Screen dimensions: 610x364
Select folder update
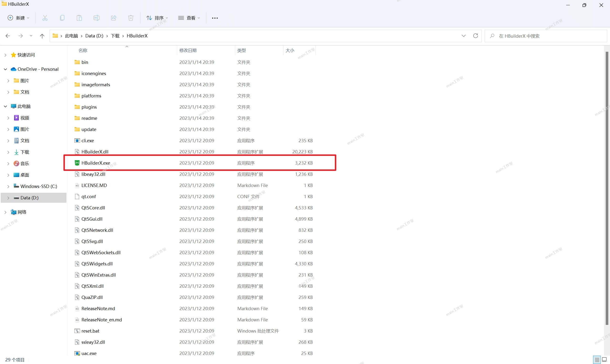pos(89,129)
